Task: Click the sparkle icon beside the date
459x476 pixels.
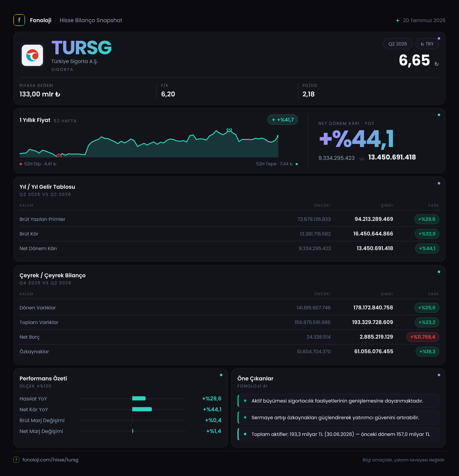Action: point(398,20)
